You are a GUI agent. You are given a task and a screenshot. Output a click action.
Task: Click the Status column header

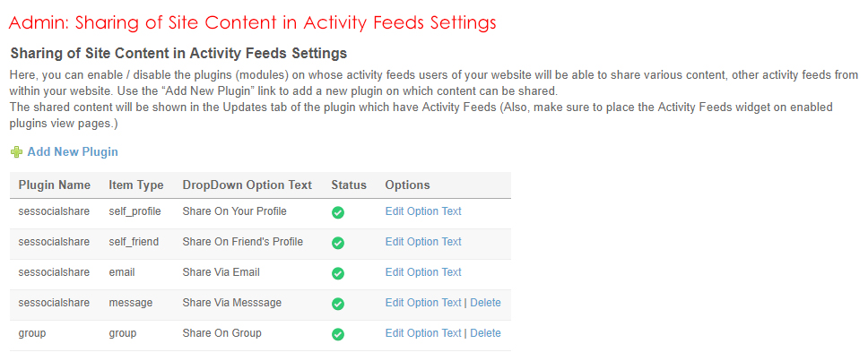pos(349,185)
